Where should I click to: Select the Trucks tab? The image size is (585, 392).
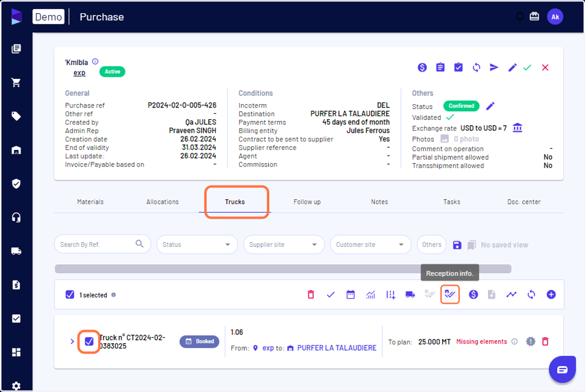pyautogui.click(x=235, y=202)
